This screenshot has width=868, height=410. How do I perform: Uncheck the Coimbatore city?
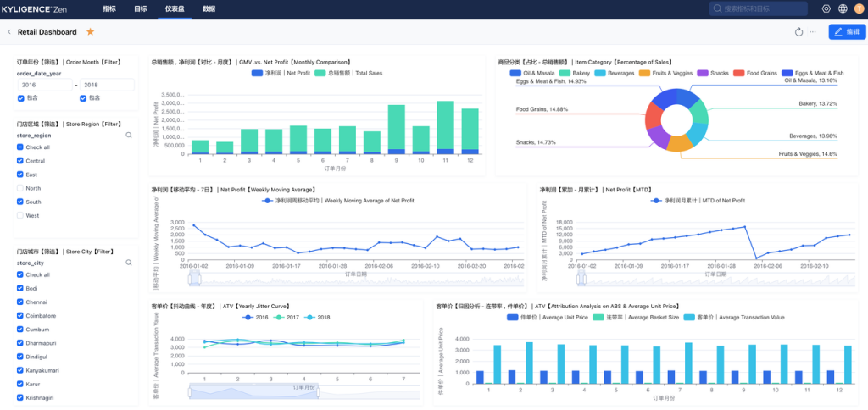20,316
